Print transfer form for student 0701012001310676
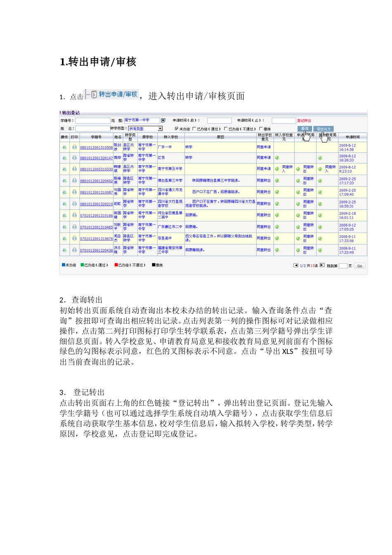This screenshot has width=392, height=555. (74, 238)
